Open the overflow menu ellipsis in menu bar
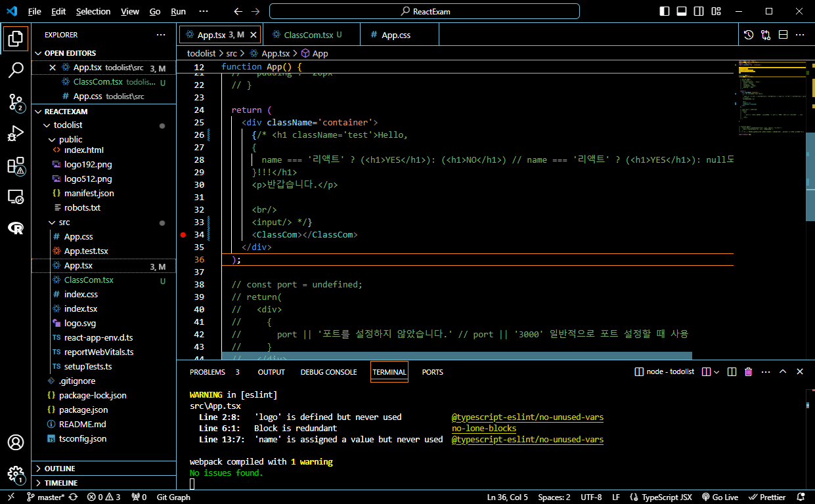The image size is (815, 504). pos(204,11)
